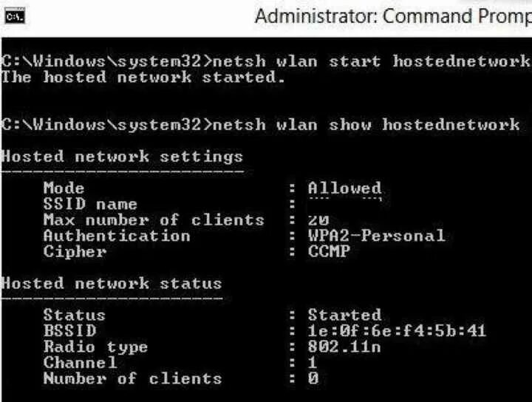
Task: Click the Status value 'Started'
Action: [x=345, y=315]
